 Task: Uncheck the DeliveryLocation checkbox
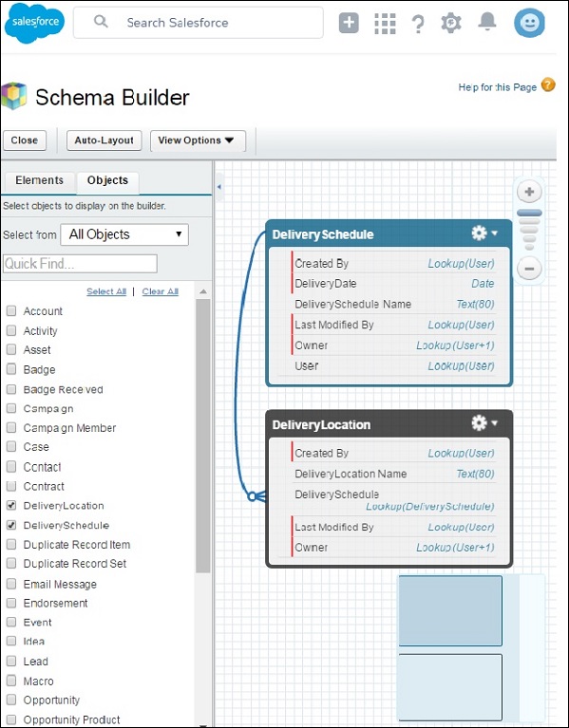[11, 506]
